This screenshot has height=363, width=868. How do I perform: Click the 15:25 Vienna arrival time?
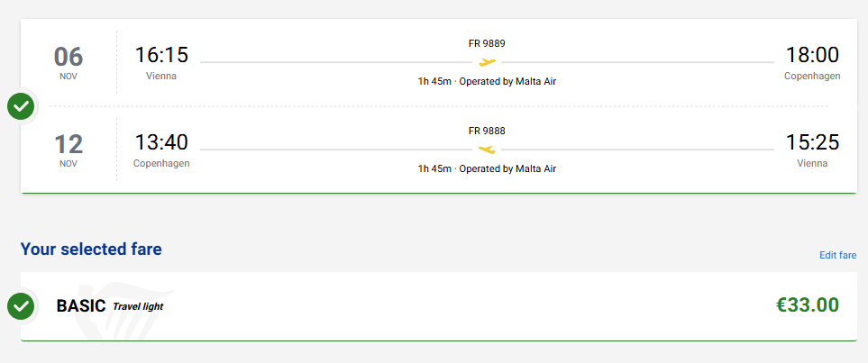click(812, 142)
